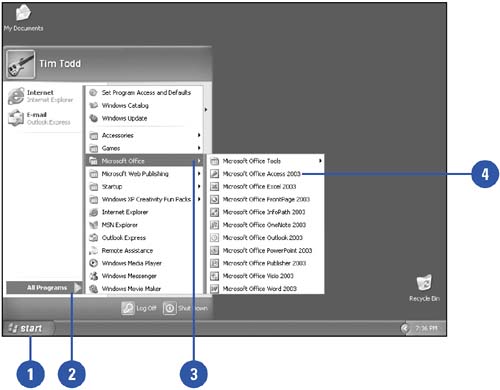Click the All Programs button
This screenshot has width=500, height=390.
tap(44, 287)
